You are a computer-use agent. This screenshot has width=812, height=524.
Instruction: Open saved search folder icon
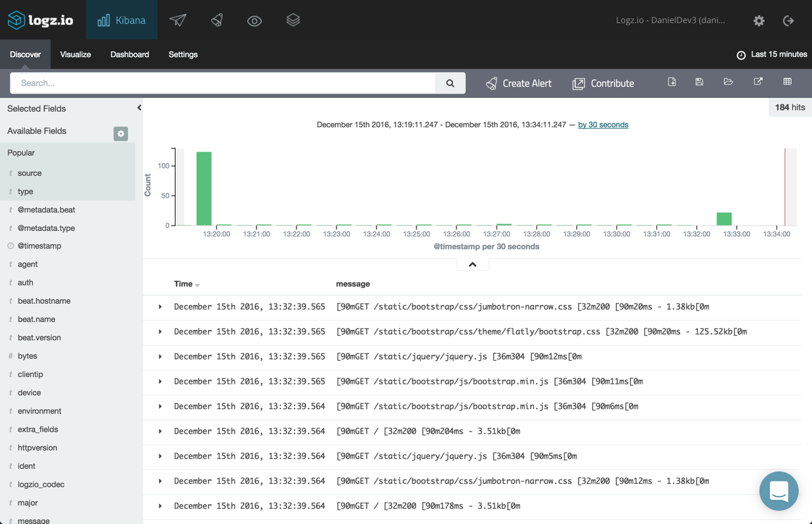(728, 82)
